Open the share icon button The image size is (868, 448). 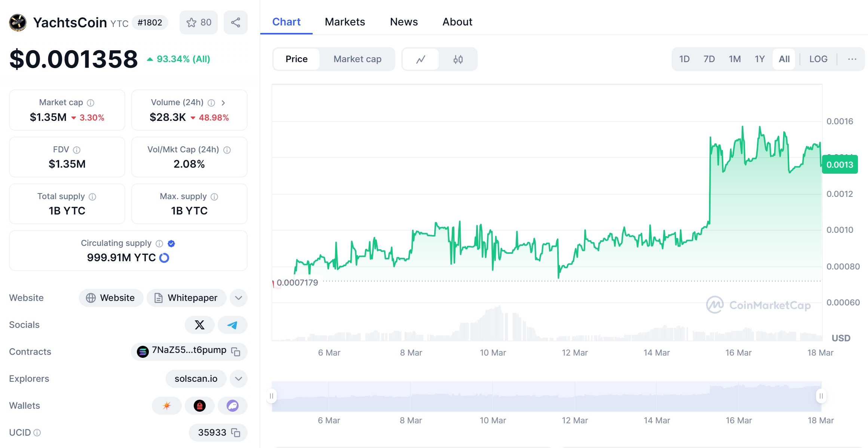point(236,22)
